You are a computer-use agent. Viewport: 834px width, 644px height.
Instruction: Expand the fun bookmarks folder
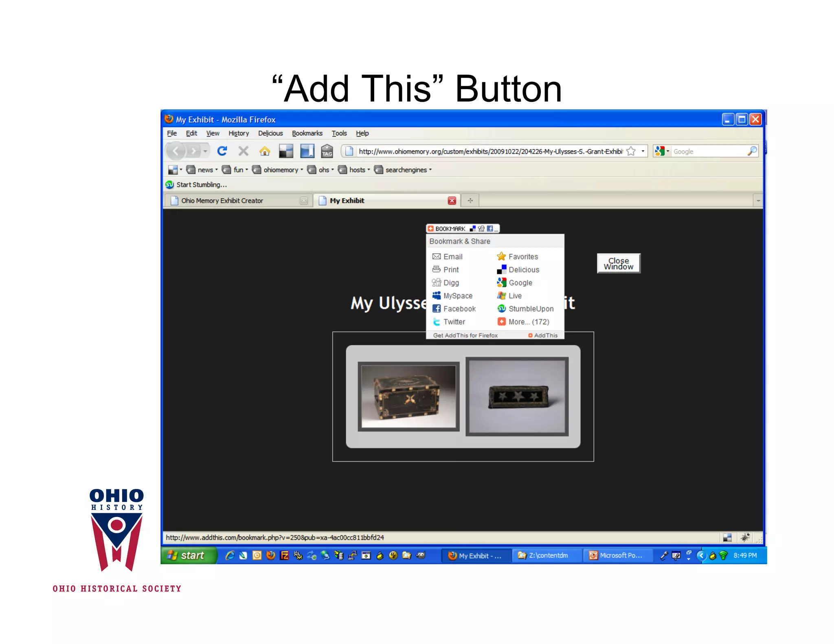(x=235, y=170)
